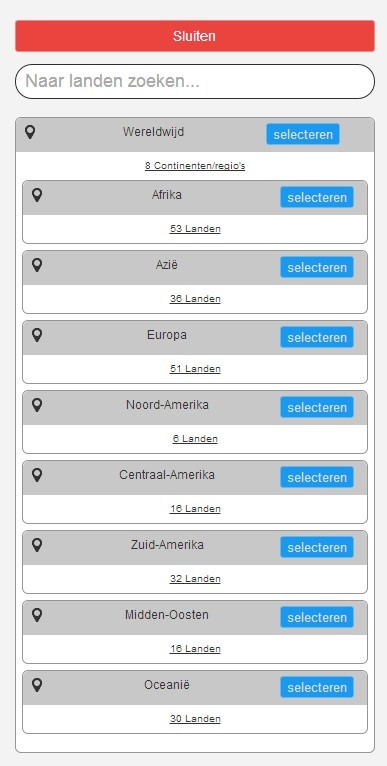Expand the 53 Landen list under Afrika
Viewport: 387px width, 766px height.
pyautogui.click(x=195, y=229)
